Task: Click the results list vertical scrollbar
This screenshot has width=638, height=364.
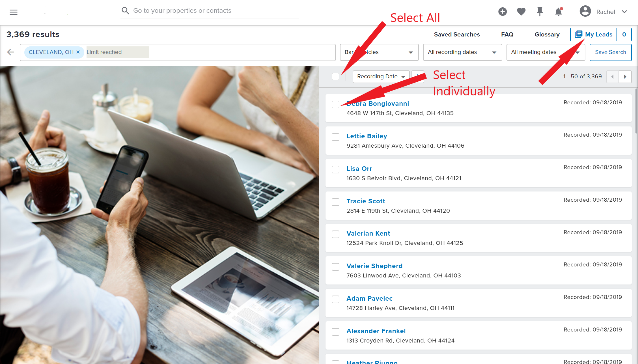Action: (x=636, y=110)
